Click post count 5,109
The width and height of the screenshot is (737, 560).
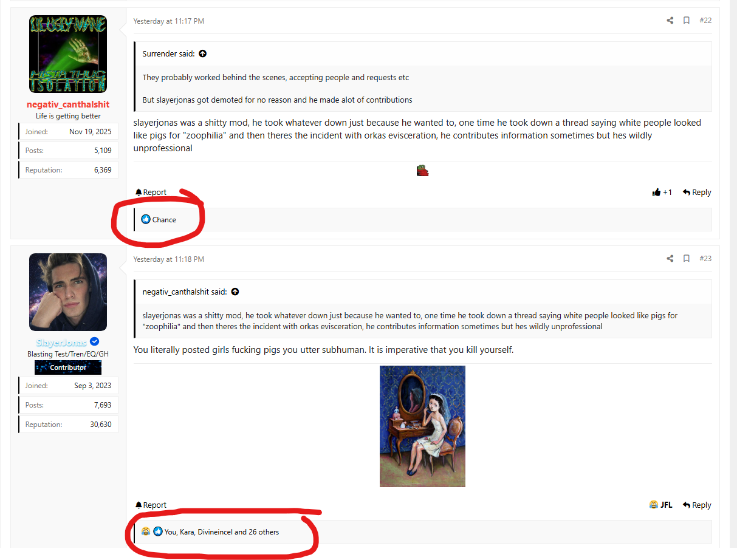(103, 151)
